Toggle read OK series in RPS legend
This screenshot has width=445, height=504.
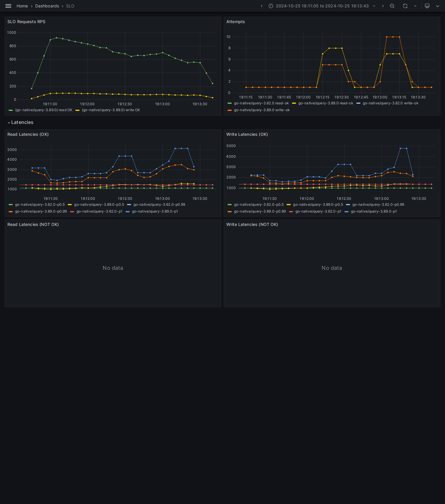pos(44,110)
